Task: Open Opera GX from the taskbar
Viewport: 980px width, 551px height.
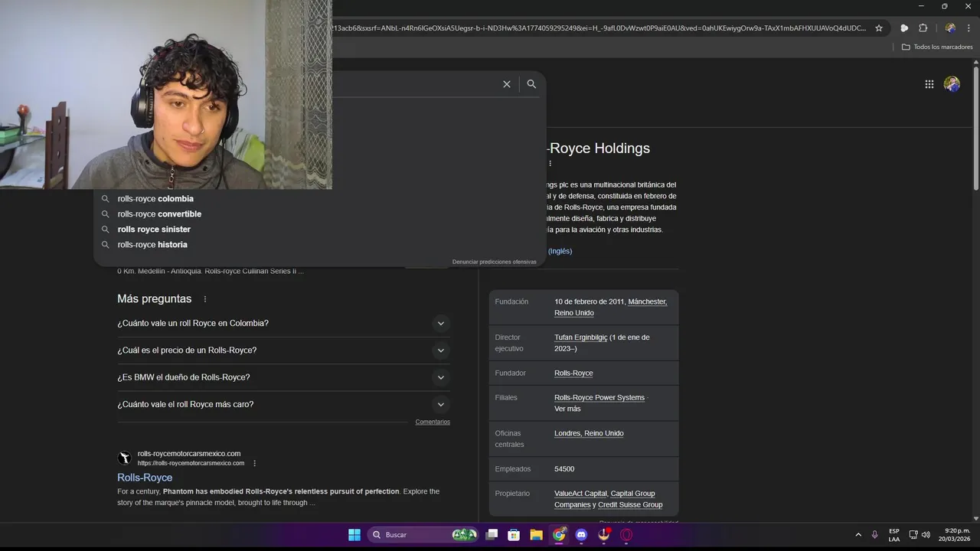Action: [x=626, y=535]
